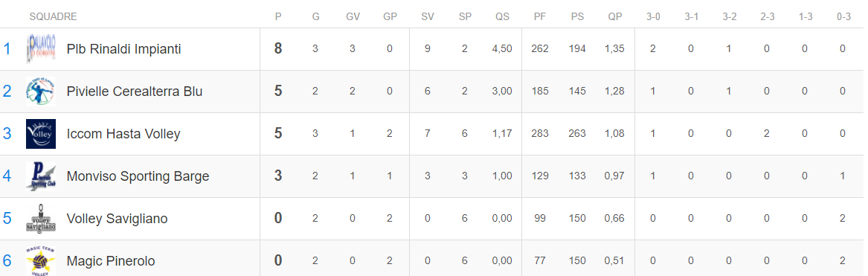868x276 pixels.
Task: Select the Volley Savigliano team name
Action: pyautogui.click(x=117, y=219)
